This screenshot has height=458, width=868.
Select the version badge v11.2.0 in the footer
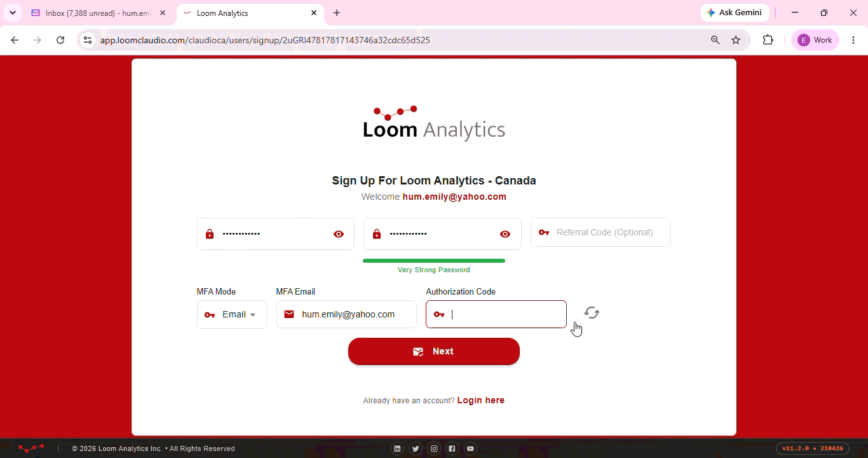pos(813,448)
